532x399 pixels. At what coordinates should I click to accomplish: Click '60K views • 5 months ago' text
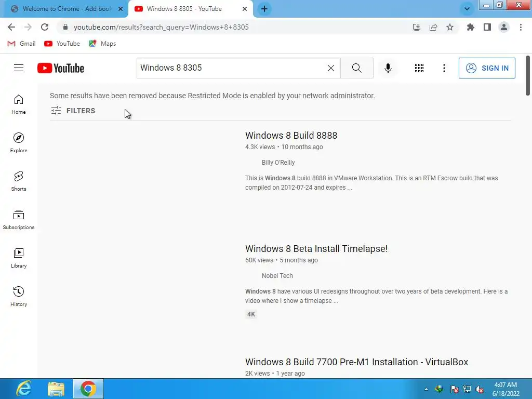[281, 260]
